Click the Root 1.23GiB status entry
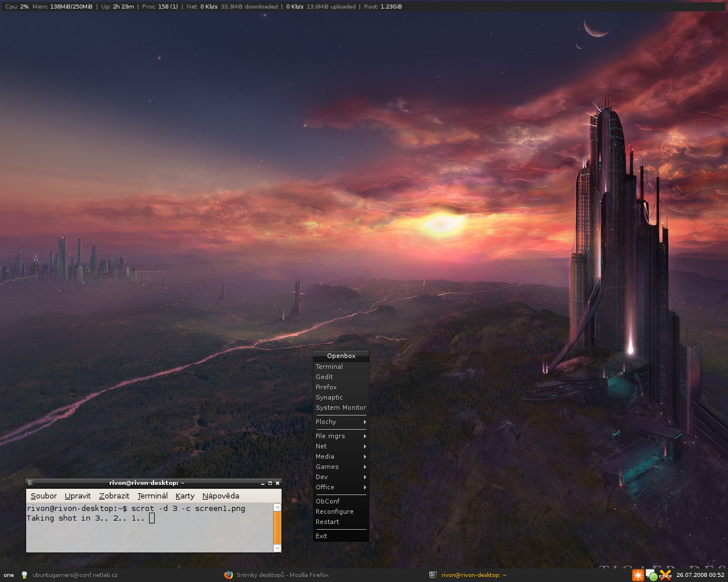This screenshot has height=582, width=728. pos(383,7)
